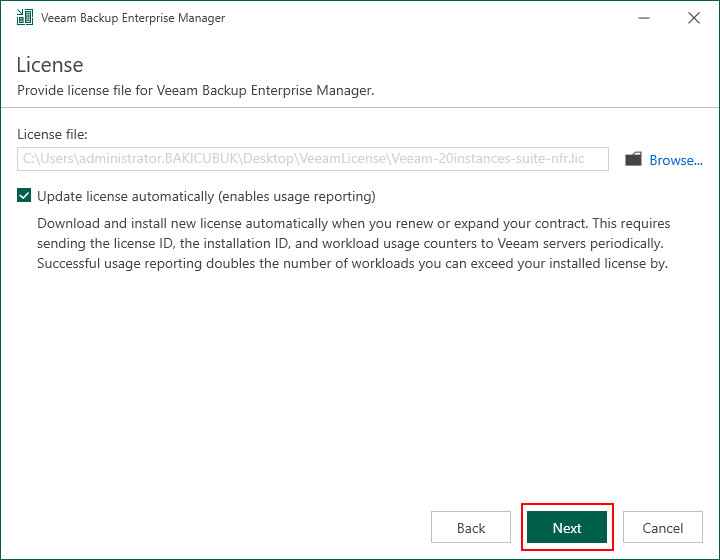Click the folder icon beside Browse
720x560 pixels.
[633, 159]
